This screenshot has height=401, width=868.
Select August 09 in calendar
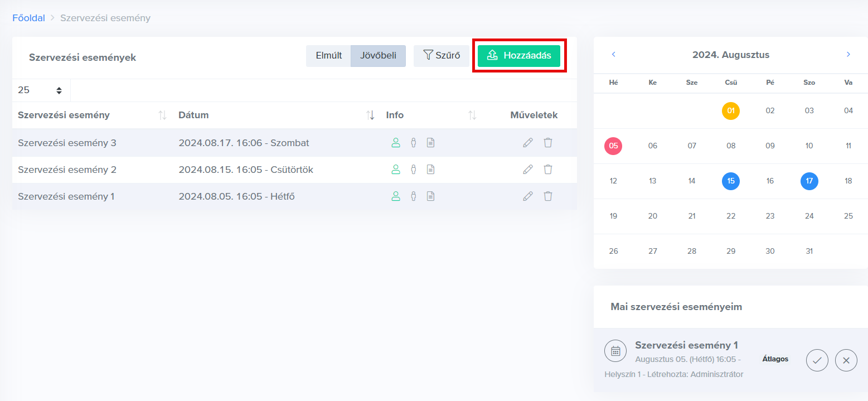(x=770, y=146)
